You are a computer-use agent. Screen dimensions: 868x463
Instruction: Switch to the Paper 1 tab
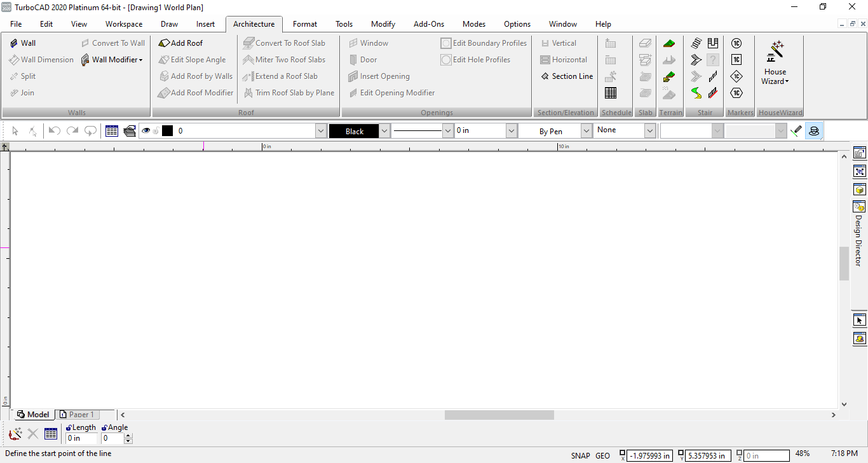point(76,415)
